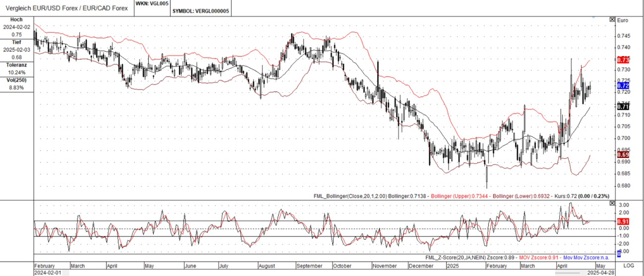Click the red 0.73 upper band marker
This screenshot has height=276, width=644.
pyautogui.click(x=623, y=60)
